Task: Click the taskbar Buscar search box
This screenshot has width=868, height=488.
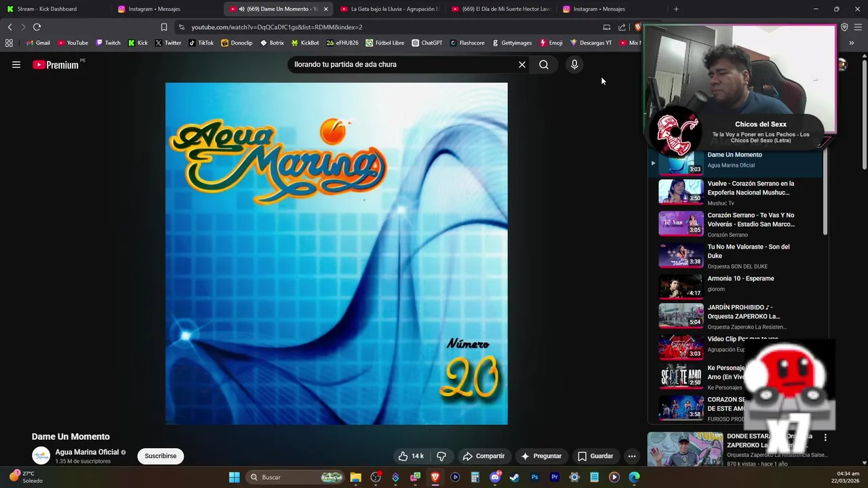Action: 295,477
